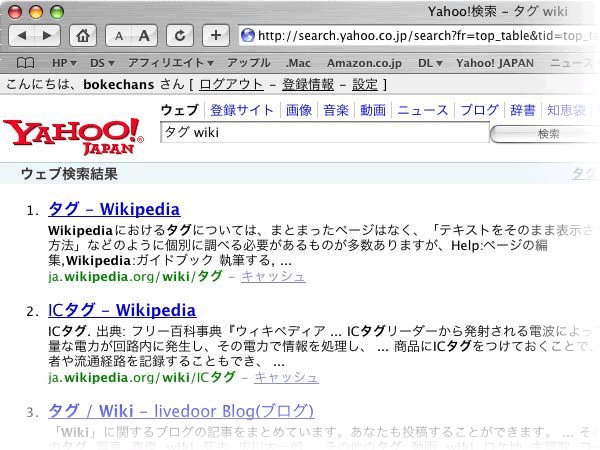
Task: Switch to the 画像 search tab
Action: pos(298,110)
